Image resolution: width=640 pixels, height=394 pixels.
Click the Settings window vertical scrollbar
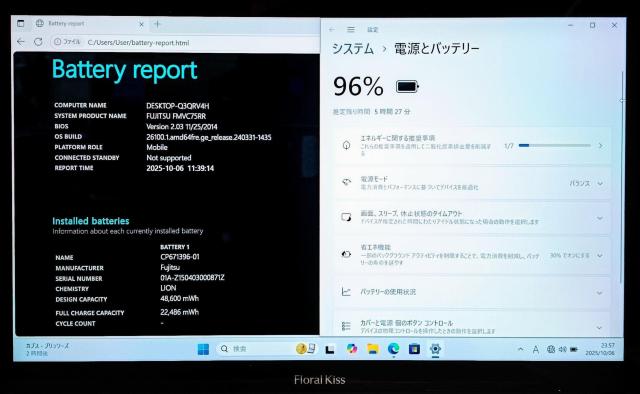point(621,176)
